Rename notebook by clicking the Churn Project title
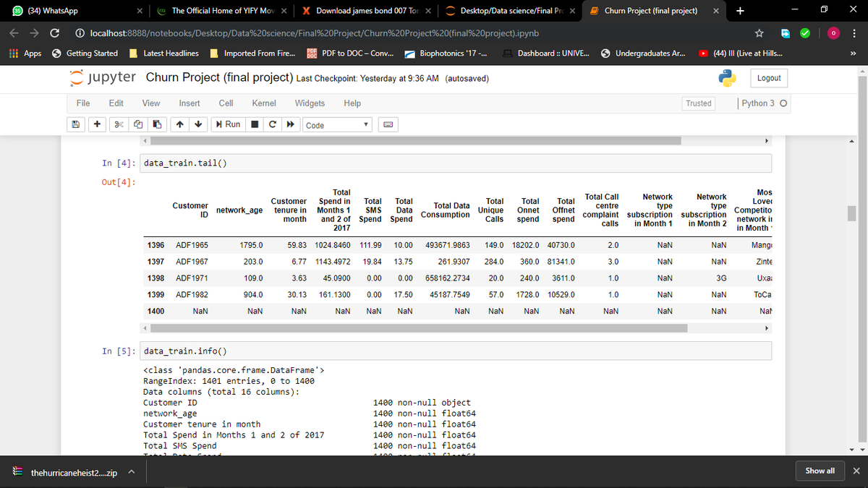 219,77
